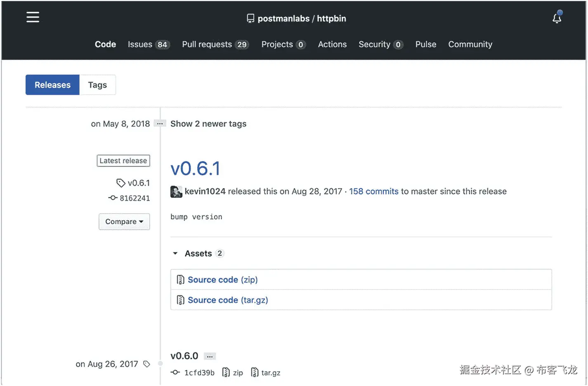Screen dimensions: 588x386
Task: Click the commit icon next to 8162241
Action: point(113,198)
